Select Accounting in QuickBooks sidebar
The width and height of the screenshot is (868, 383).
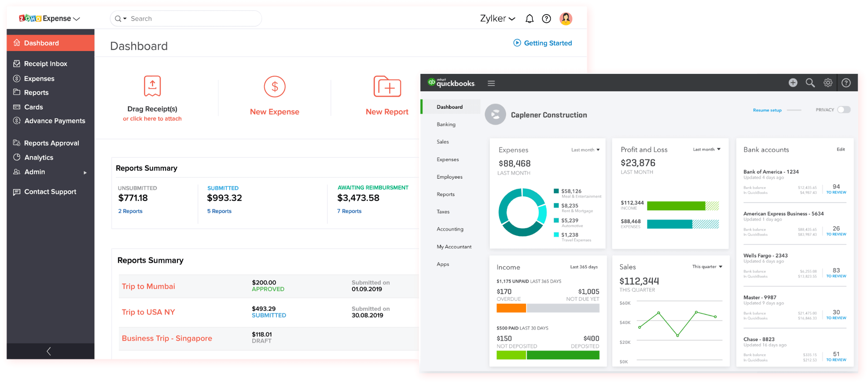(x=450, y=229)
